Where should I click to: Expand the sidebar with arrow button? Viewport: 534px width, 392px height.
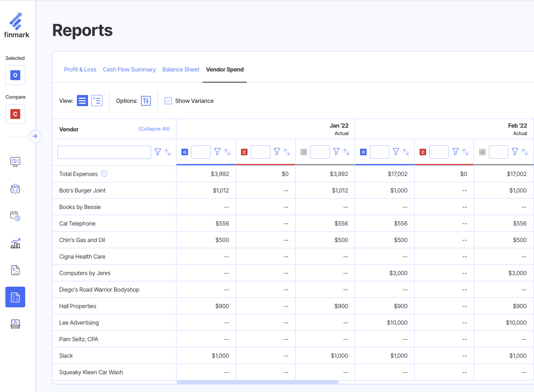click(35, 136)
